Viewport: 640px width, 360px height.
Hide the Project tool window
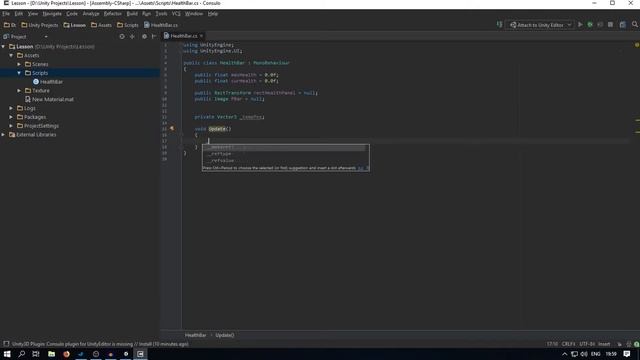(x=154, y=36)
